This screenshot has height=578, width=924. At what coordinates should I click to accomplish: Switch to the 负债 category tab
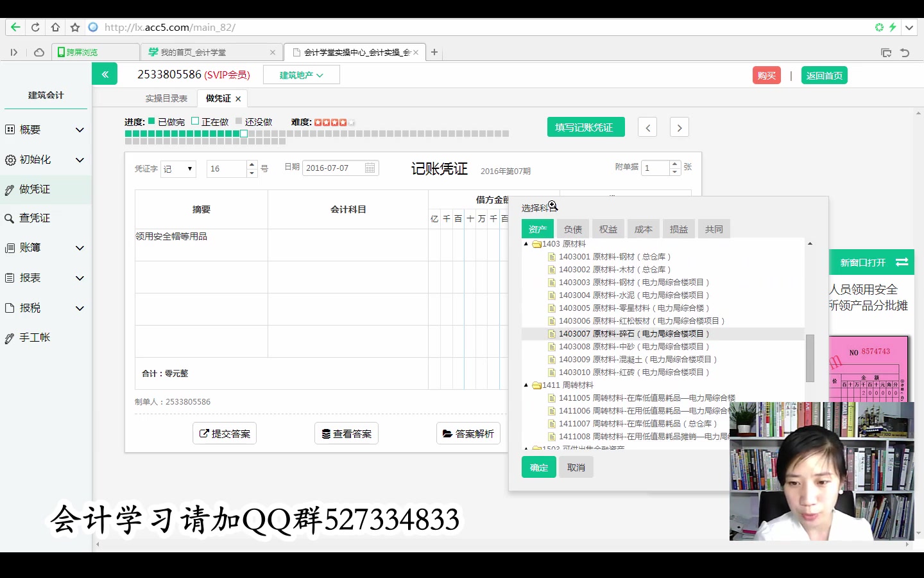point(572,229)
